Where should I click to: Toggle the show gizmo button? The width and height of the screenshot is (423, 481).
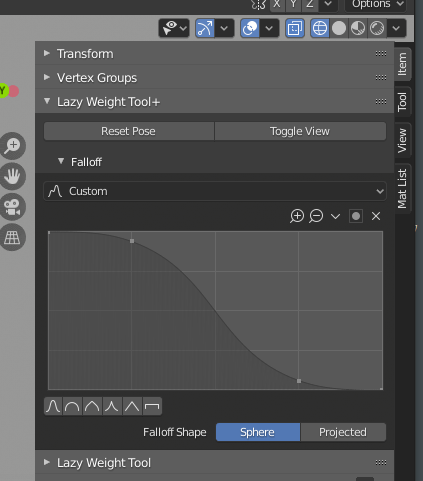(x=205, y=28)
